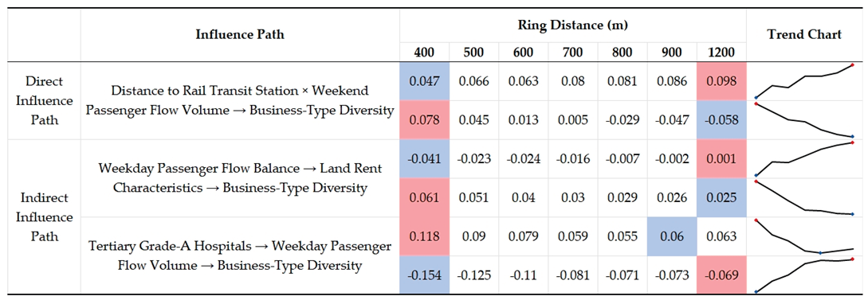Select the 400 distance column header
The image size is (868, 300).
425,53
